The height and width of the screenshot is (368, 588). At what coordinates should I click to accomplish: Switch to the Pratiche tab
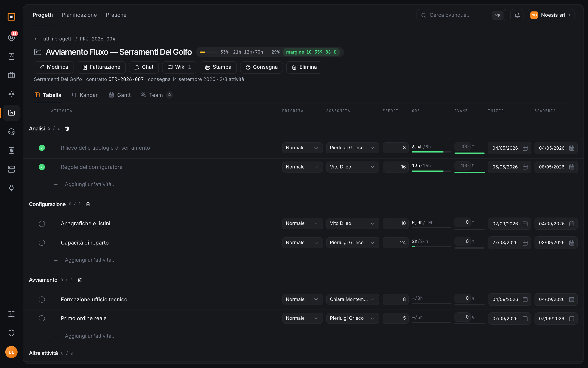pos(116,15)
